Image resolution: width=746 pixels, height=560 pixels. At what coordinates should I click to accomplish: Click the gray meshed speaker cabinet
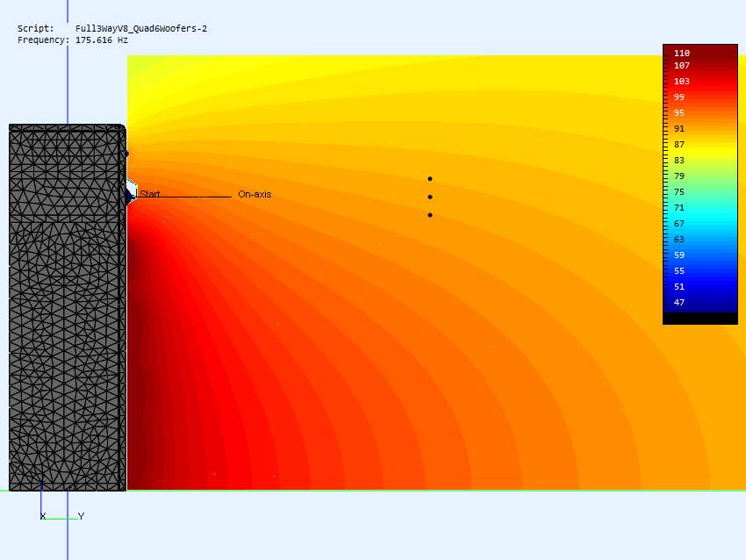(x=68, y=307)
